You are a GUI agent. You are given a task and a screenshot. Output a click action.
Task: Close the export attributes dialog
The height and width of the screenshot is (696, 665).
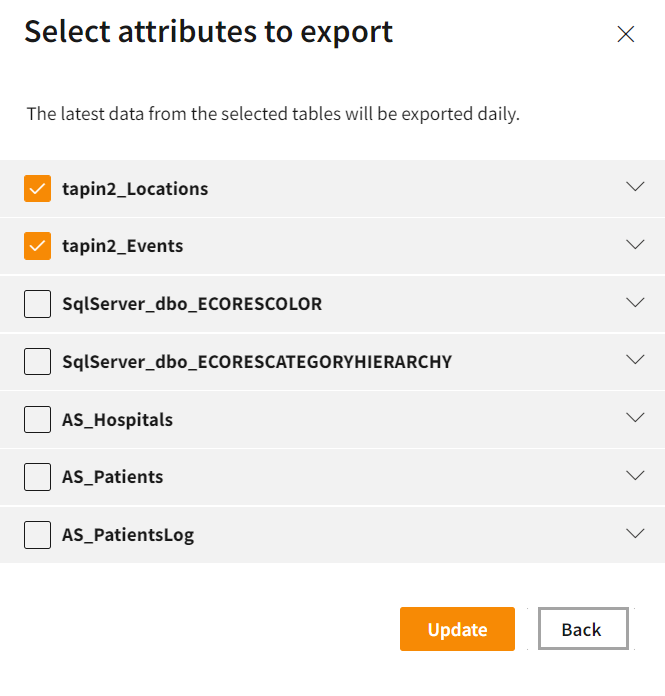[x=626, y=34]
